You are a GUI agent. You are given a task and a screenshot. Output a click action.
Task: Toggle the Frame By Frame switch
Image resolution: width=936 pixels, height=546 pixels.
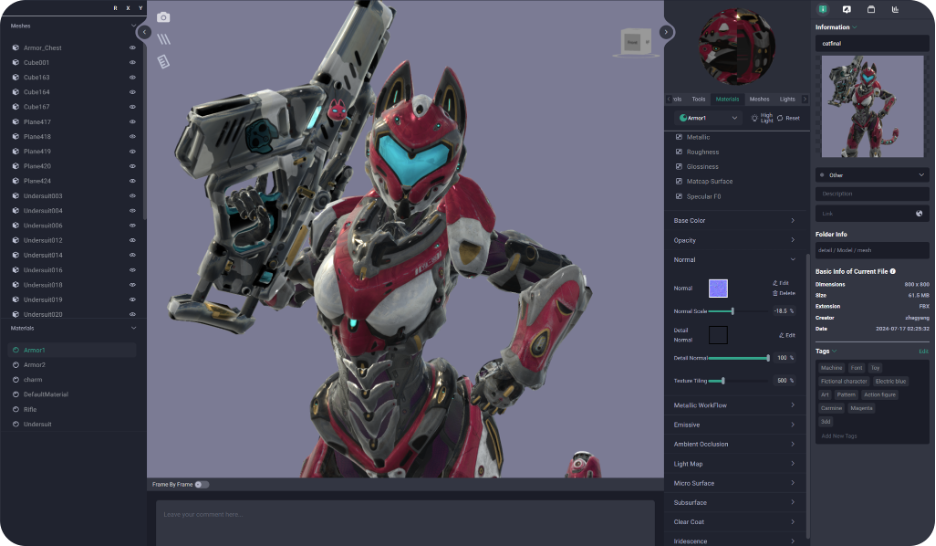click(x=201, y=484)
